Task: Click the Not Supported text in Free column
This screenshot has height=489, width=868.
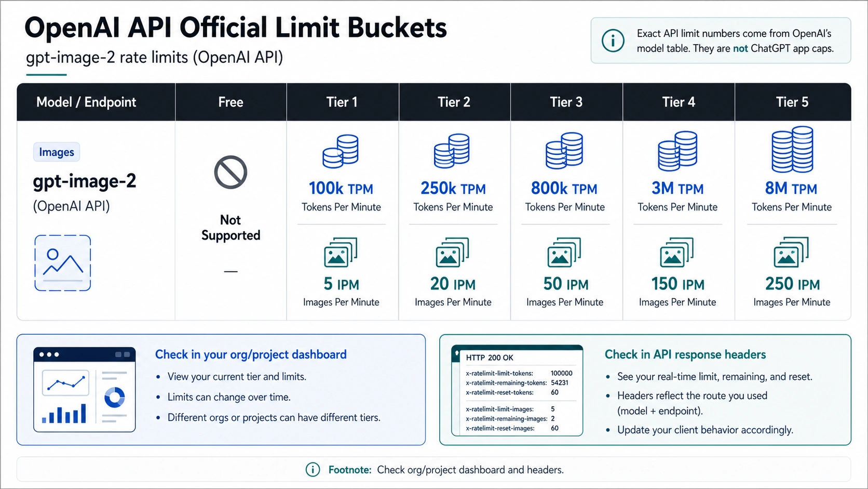Action: 230,228
